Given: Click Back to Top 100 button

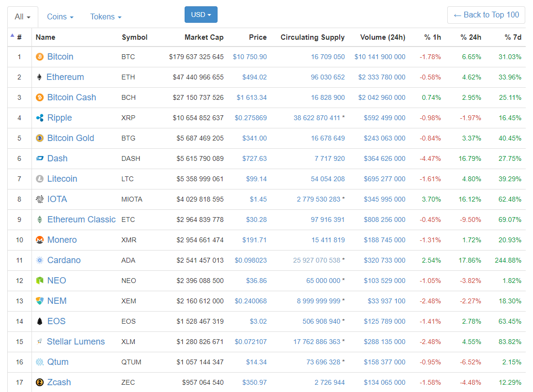Looking at the screenshot, I should click(x=486, y=15).
